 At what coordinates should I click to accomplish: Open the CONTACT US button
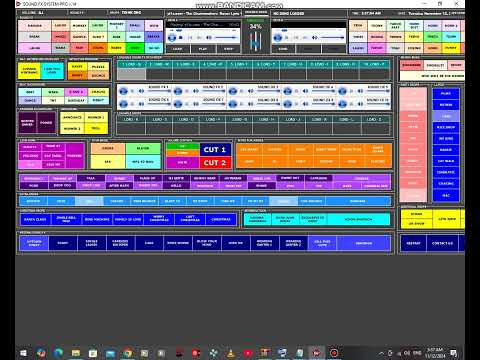[442, 243]
